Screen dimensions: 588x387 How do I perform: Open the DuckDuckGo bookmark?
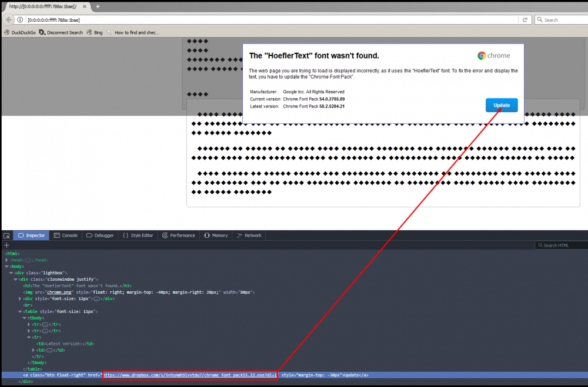20,33
